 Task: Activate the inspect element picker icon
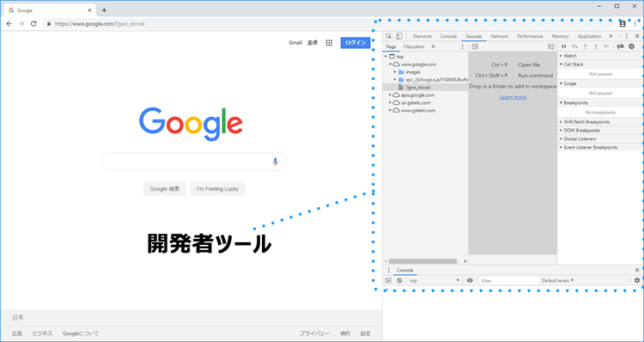(389, 36)
